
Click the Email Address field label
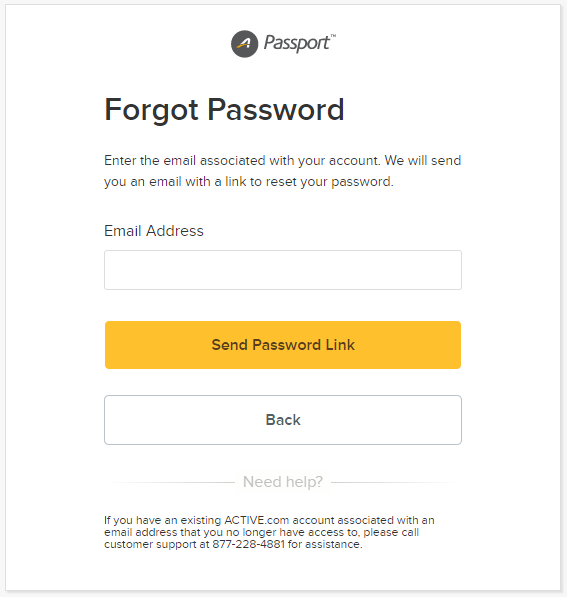pos(154,231)
